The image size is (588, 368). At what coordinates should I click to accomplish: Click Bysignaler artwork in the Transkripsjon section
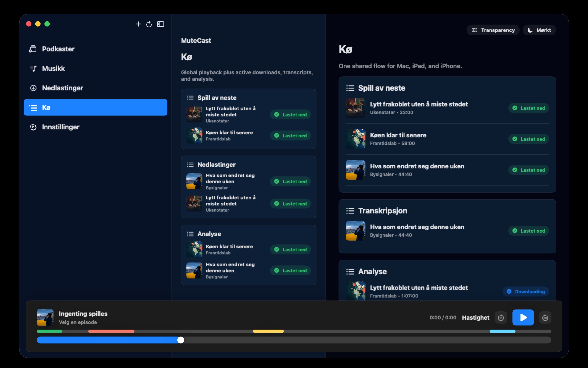click(x=355, y=231)
